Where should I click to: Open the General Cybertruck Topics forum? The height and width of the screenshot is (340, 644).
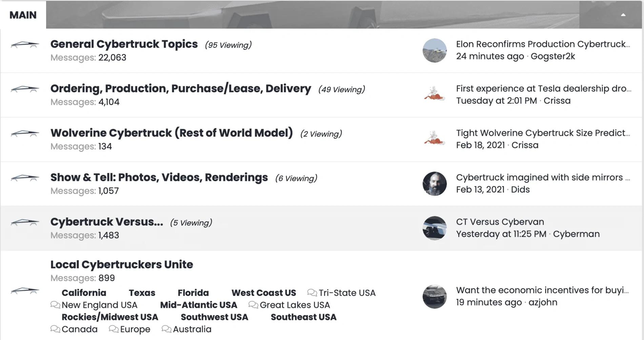pos(124,44)
